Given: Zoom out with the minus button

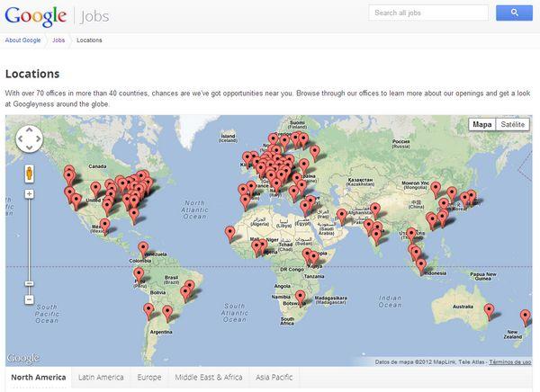Looking at the screenshot, I should coord(30,299).
